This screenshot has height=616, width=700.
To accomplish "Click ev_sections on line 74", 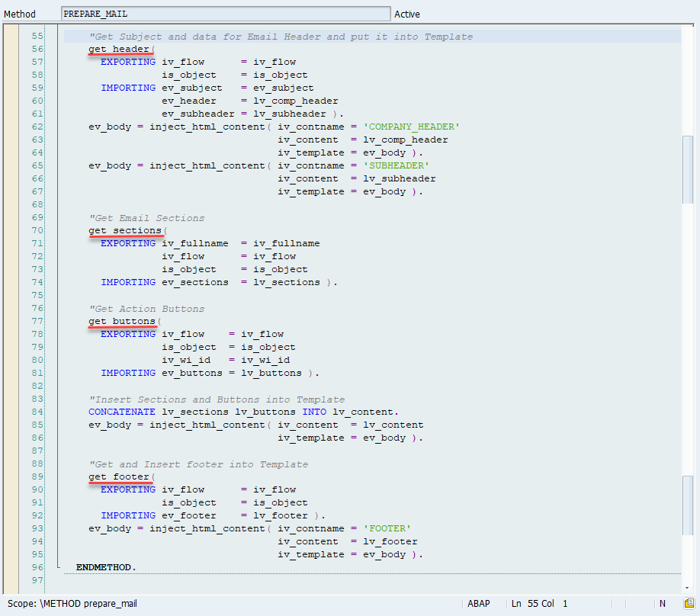I will [195, 282].
